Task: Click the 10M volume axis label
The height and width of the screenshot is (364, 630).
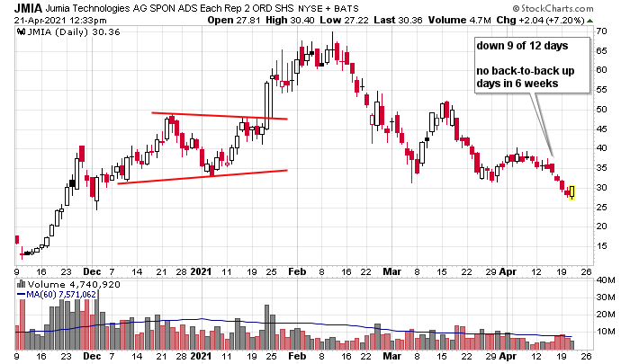Action: click(606, 332)
